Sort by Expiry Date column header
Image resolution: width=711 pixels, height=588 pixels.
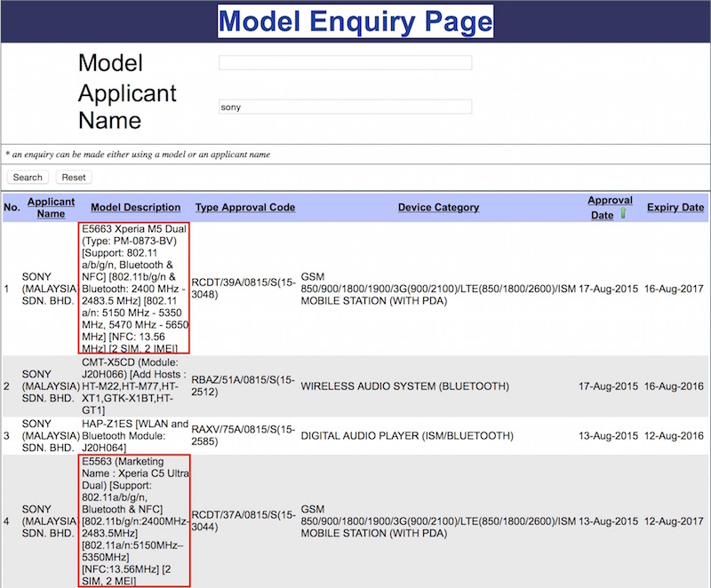675,207
